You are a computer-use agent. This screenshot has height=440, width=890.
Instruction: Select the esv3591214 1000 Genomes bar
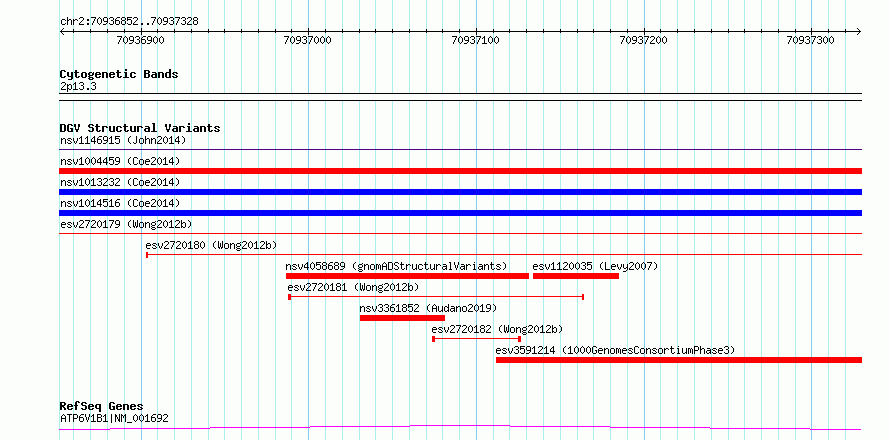679,360
